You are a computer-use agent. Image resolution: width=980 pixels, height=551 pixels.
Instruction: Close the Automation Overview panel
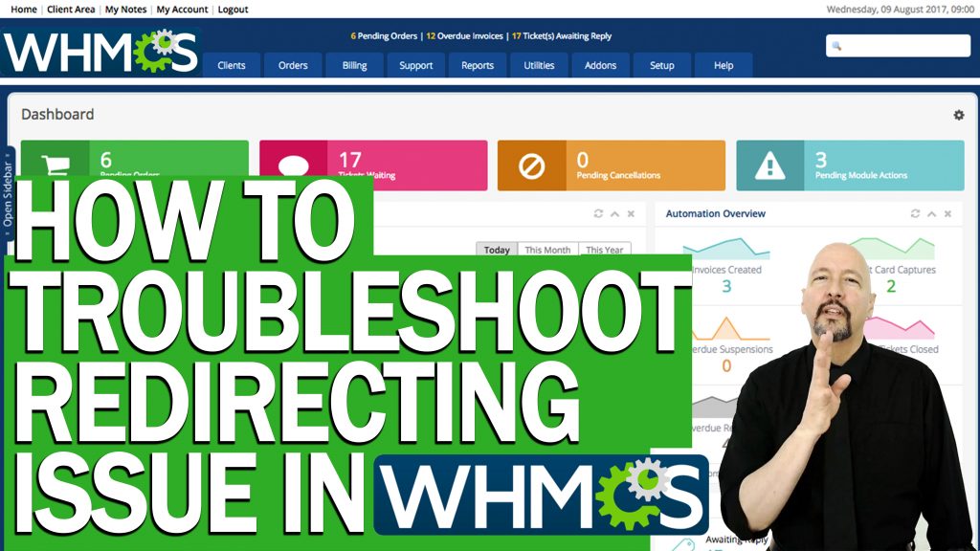coord(947,214)
